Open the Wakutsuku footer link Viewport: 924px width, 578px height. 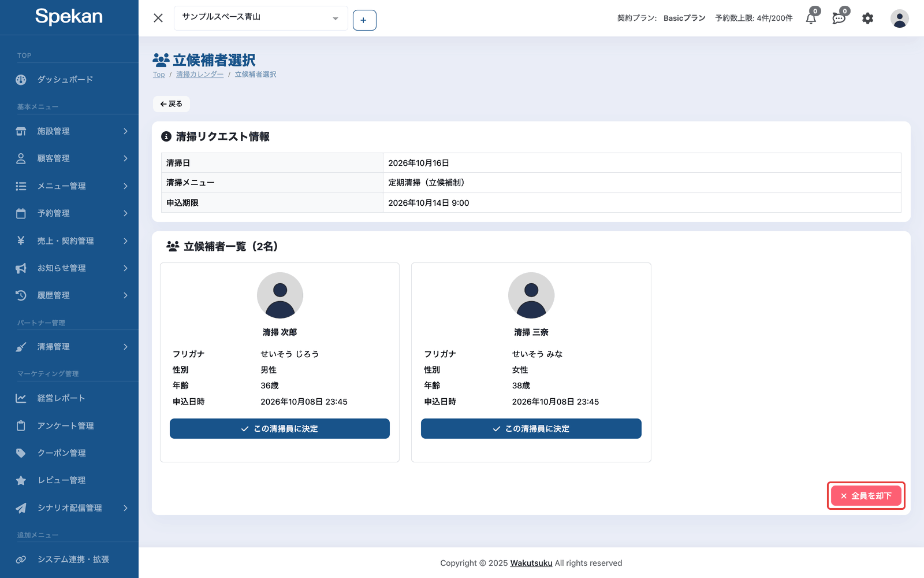[x=531, y=563]
